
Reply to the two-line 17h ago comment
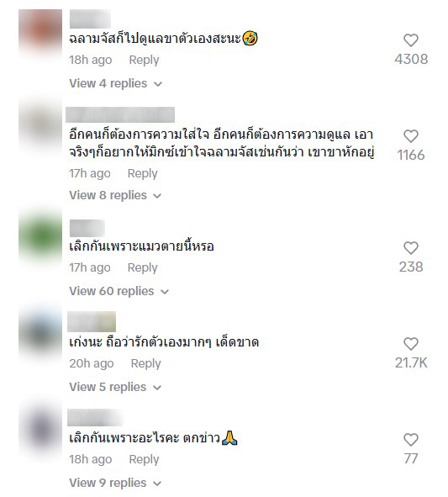(x=142, y=173)
